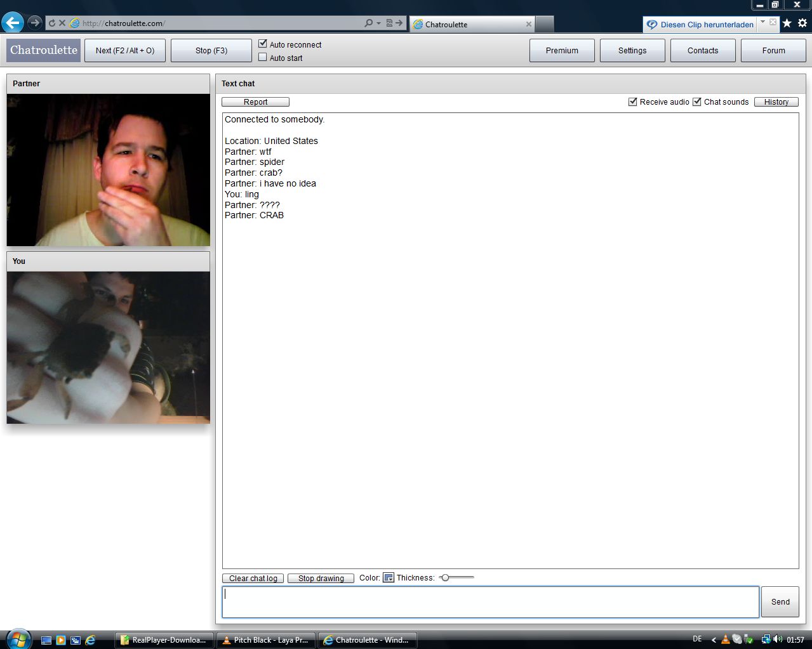Click the compatibility view icon in the address bar
812x649 pixels.
389,23
